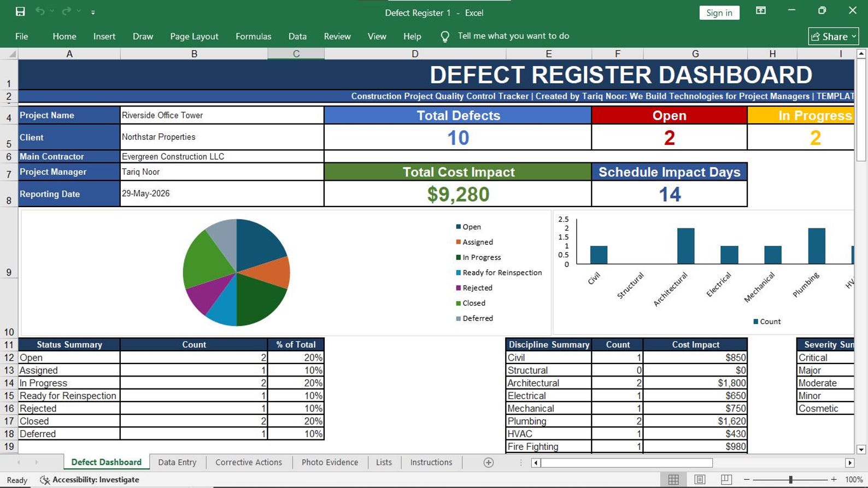Click the Tariq Noor project manager cell
This screenshot has width=868, height=488.
pos(222,172)
